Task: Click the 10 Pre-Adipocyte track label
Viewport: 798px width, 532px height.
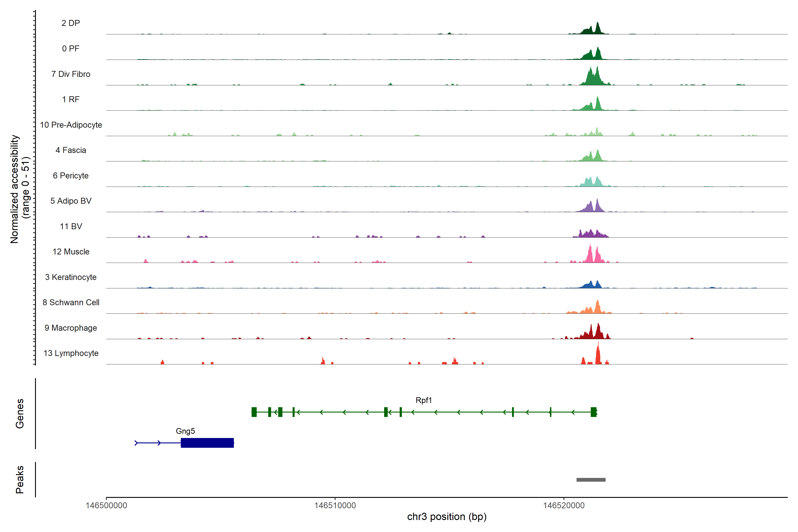Action: (71, 125)
